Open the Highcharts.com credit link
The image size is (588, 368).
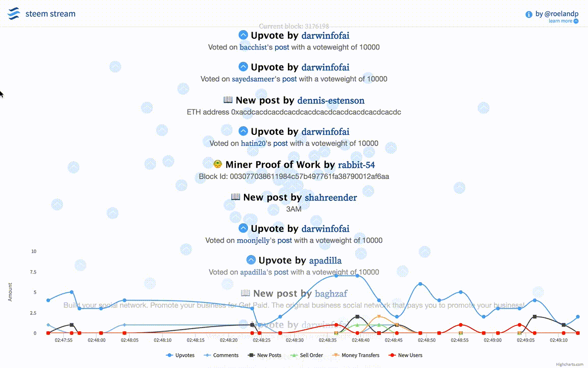(x=569, y=364)
